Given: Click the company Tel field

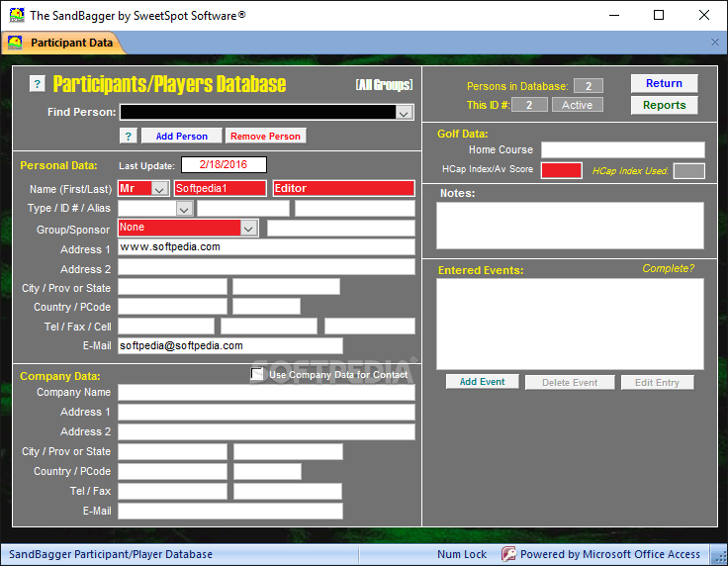Looking at the screenshot, I should [x=172, y=491].
